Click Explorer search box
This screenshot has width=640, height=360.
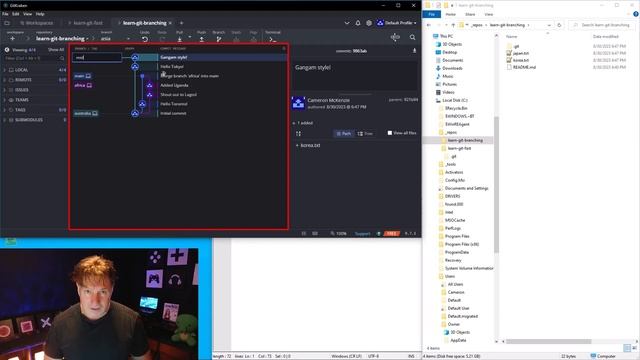pyautogui.click(x=602, y=25)
